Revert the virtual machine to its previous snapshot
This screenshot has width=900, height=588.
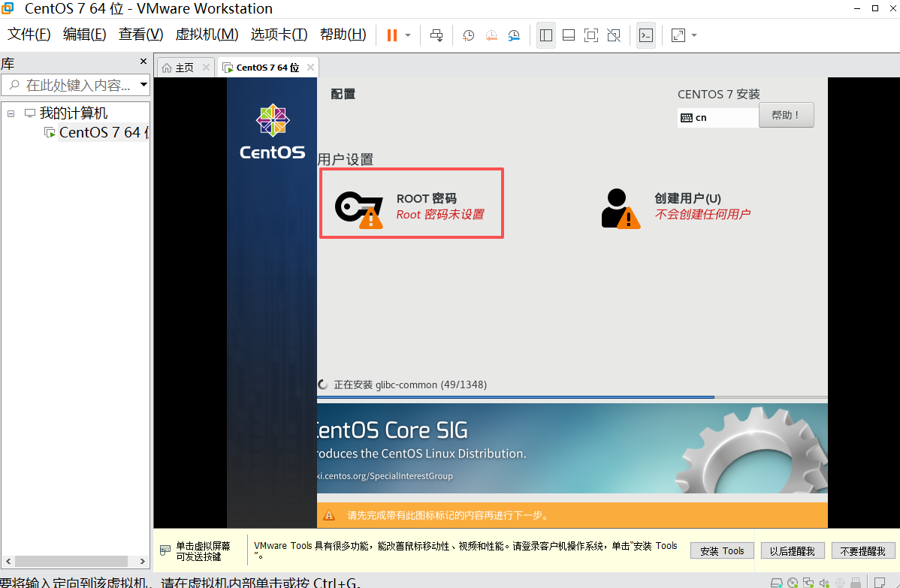(x=491, y=35)
